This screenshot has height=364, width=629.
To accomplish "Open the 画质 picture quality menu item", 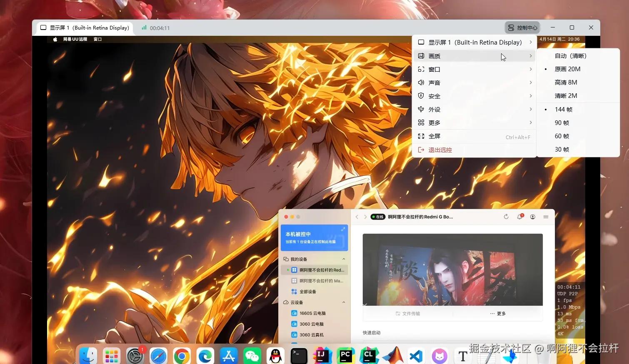I will [x=474, y=56].
